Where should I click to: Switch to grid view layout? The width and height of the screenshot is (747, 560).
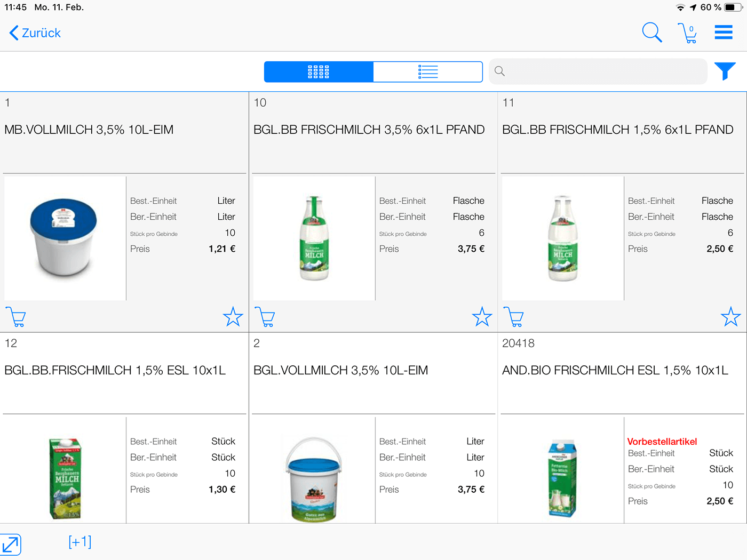point(319,71)
